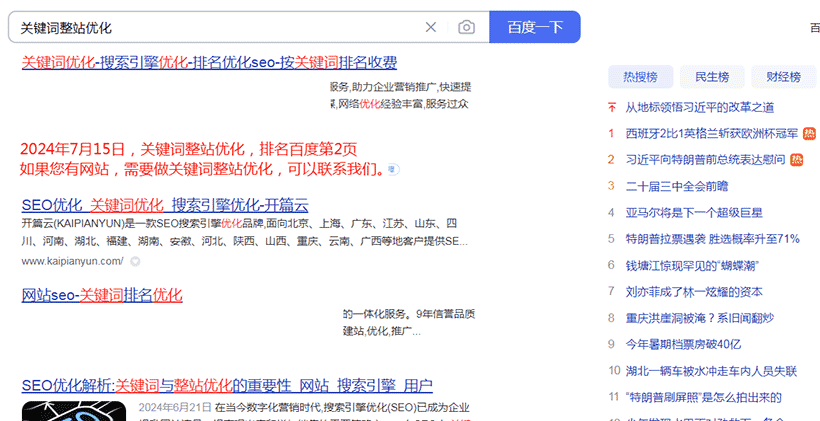The height and width of the screenshot is (421, 820).
Task: Click the small badge icon after 联系我们
Action: point(395,169)
